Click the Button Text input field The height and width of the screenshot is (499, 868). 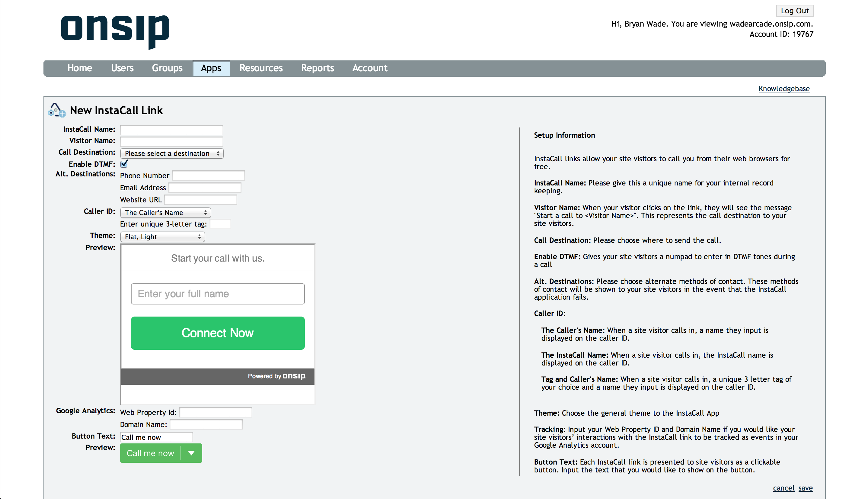156,437
